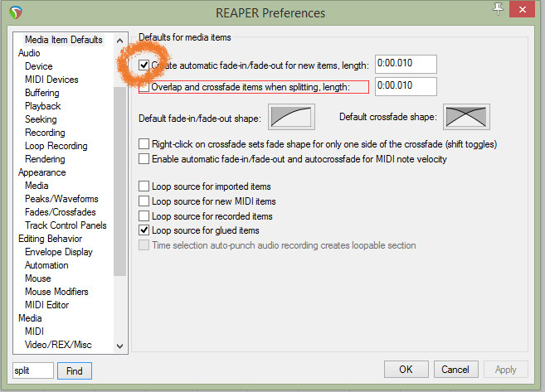
Task: Open the Playback settings page
Action: (x=43, y=105)
